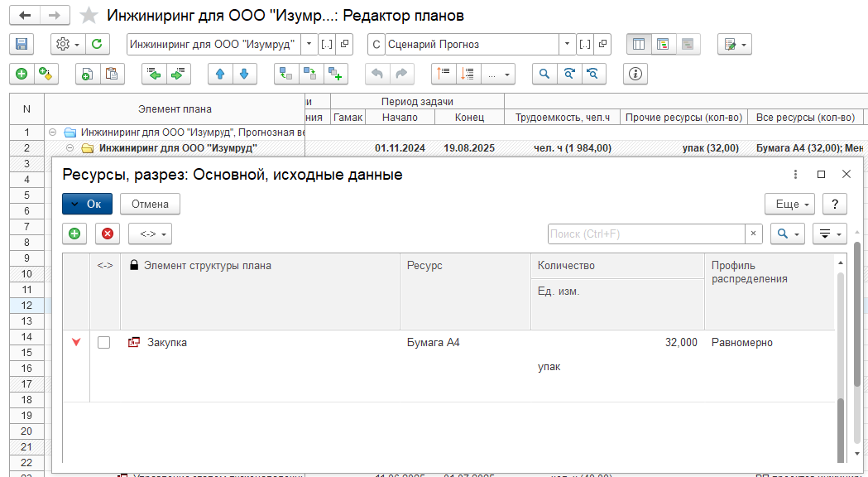Image resolution: width=868 pixels, height=477 pixels.
Task: Tick the checkbox in the Закупка row
Action: pyautogui.click(x=104, y=342)
